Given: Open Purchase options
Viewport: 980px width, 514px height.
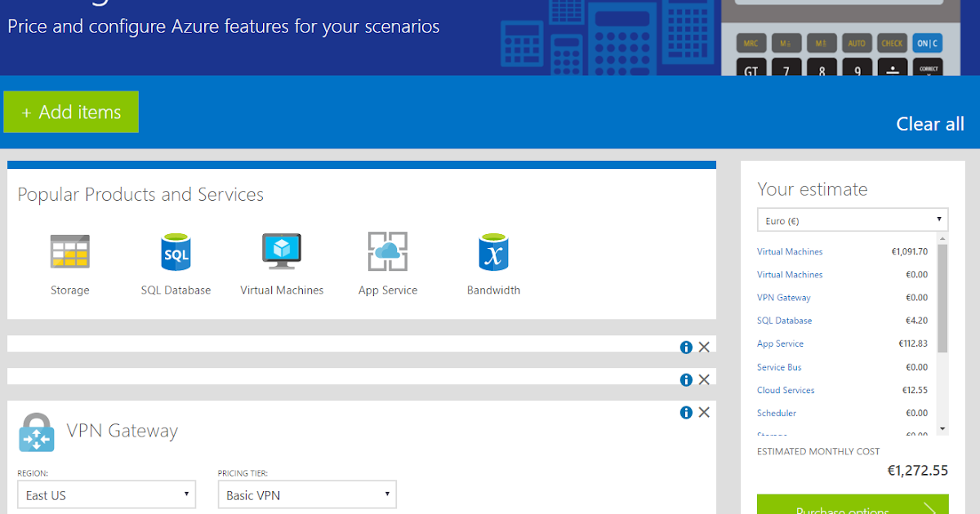Looking at the screenshot, I should tap(853, 506).
